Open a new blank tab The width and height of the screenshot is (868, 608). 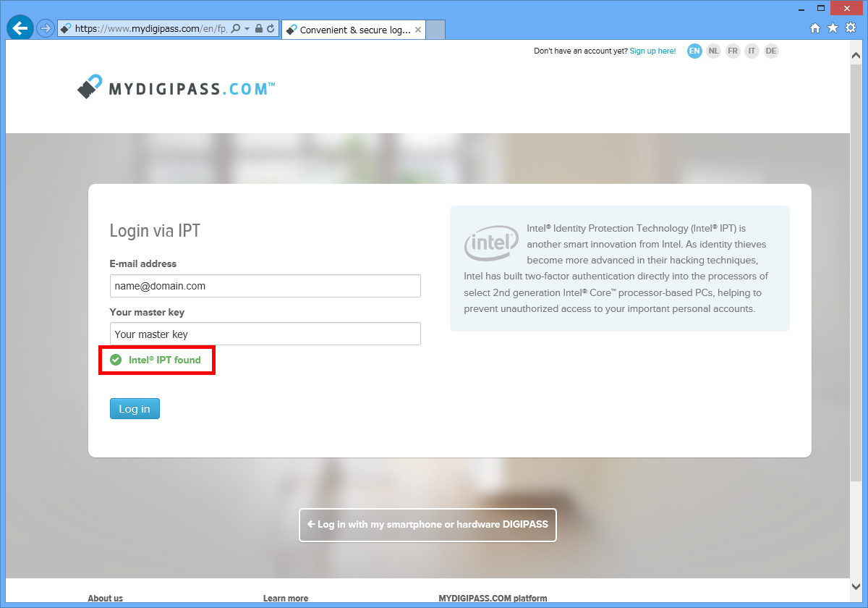[435, 30]
